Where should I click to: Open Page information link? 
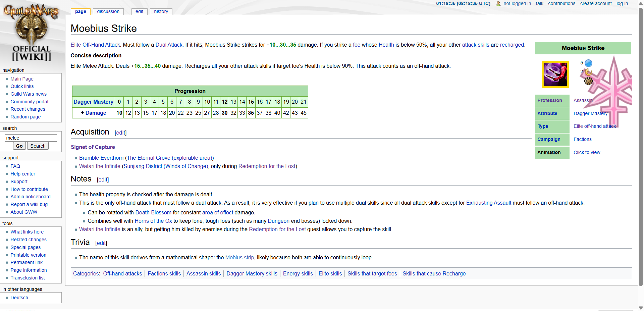[29, 270]
